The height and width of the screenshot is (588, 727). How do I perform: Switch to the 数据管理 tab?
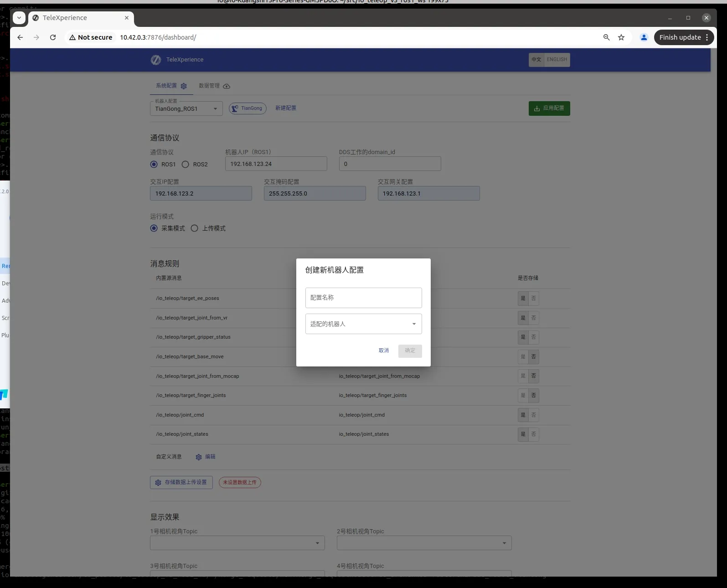point(214,86)
